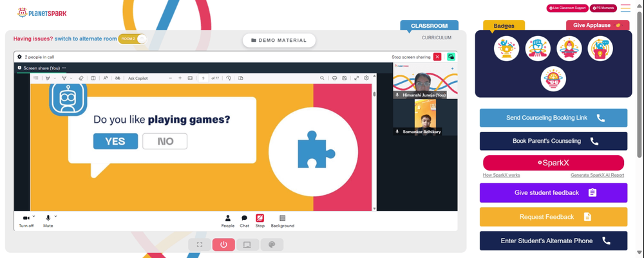644x258 pixels.
Task: Click Give student feedback
Action: pyautogui.click(x=553, y=193)
